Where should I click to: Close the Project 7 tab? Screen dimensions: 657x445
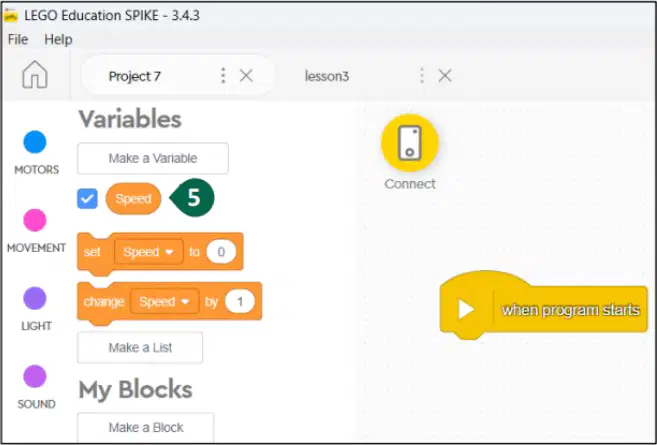(x=246, y=76)
